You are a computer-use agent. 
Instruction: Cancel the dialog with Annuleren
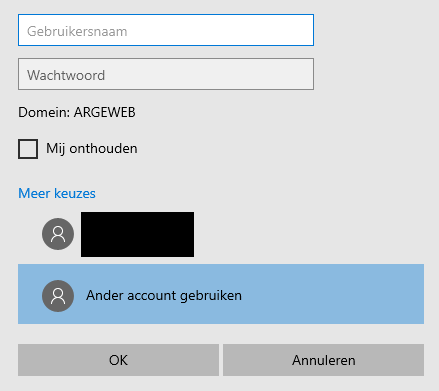coord(323,360)
